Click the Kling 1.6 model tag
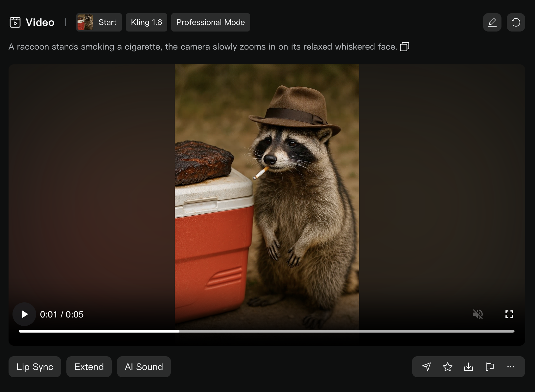This screenshot has width=535, height=392. coord(146,22)
